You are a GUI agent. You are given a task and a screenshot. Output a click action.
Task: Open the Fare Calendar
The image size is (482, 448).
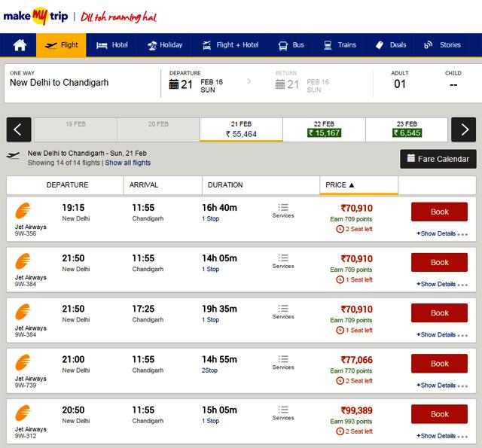(438, 159)
